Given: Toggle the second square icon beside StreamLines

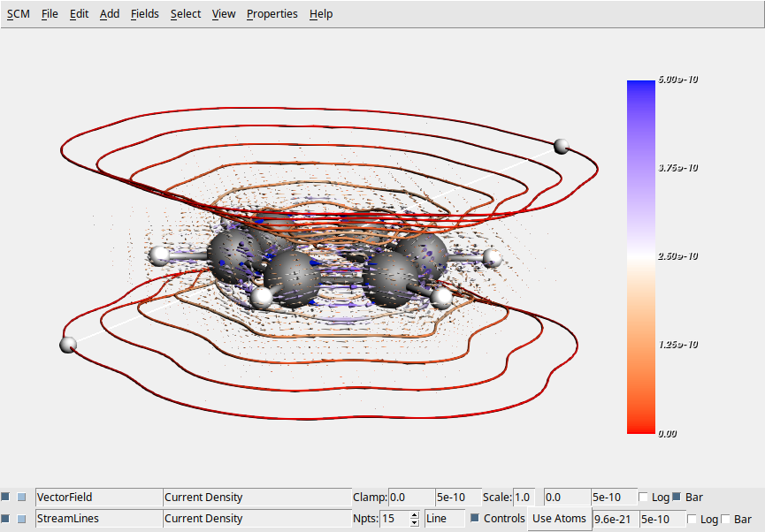Looking at the screenshot, I should click(21, 519).
